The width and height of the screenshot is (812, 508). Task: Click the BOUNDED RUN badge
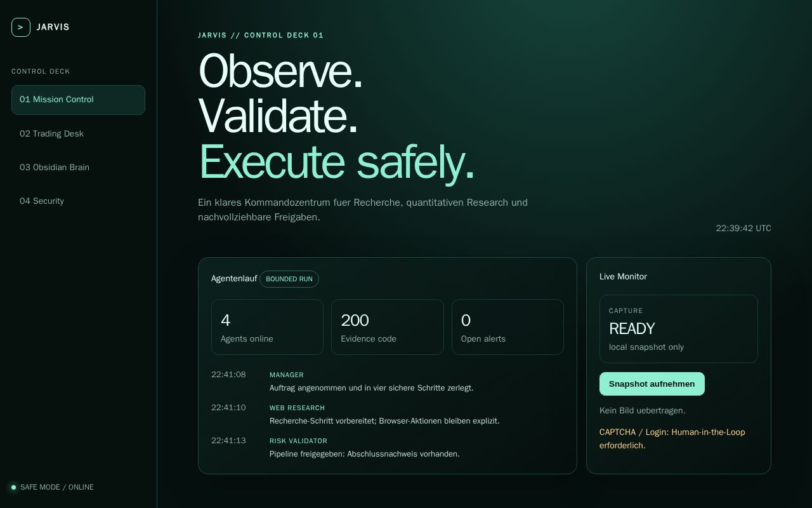[289, 279]
